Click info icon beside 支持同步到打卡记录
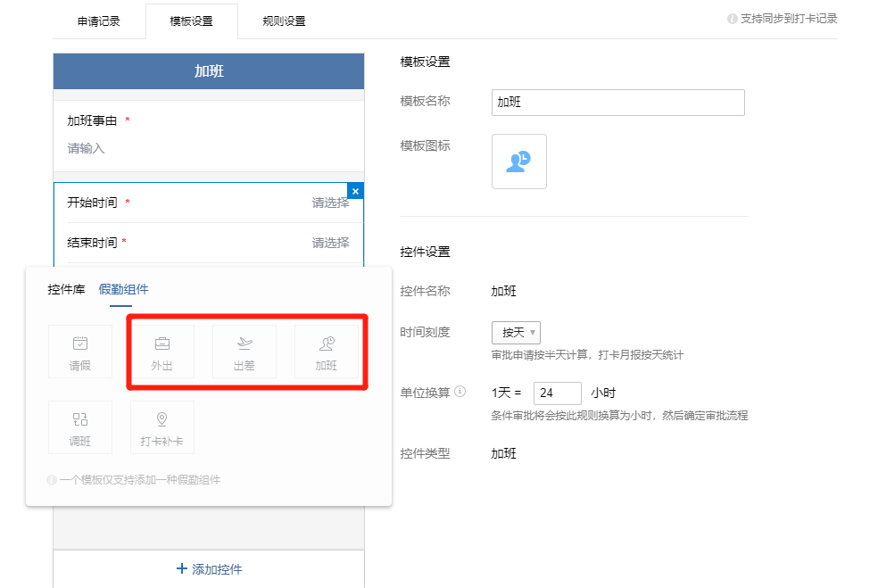This screenshot has height=588, width=878. [x=732, y=19]
